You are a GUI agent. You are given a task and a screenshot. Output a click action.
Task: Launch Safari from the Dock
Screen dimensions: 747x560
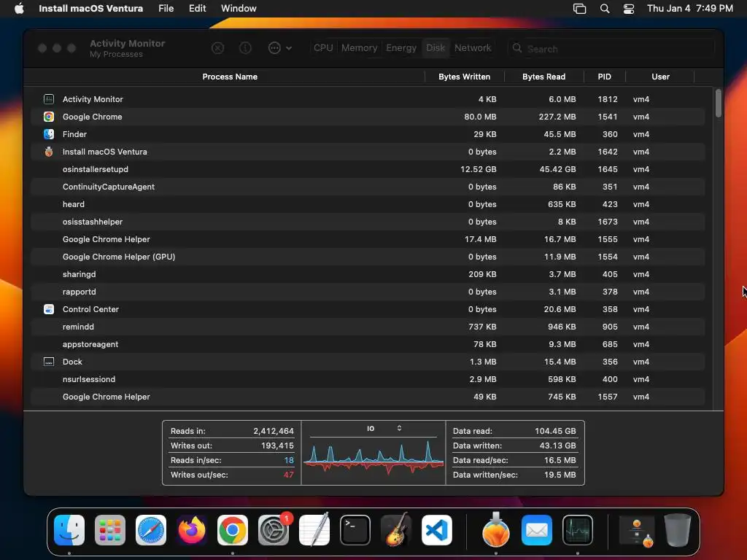[x=151, y=530]
